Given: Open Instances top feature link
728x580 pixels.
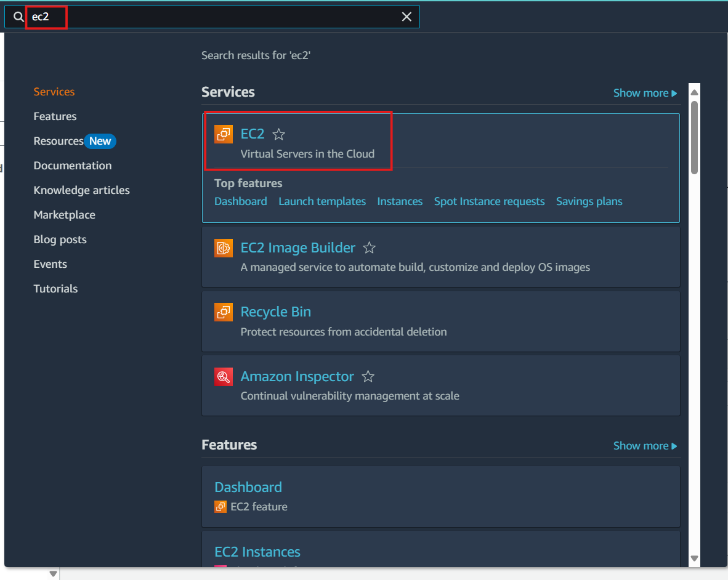Looking at the screenshot, I should pyautogui.click(x=400, y=201).
